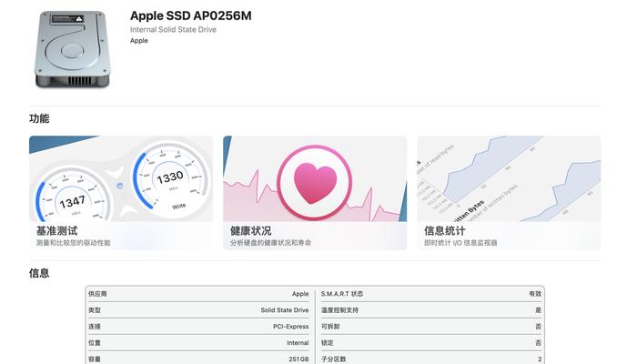Image resolution: width=627 pixels, height=364 pixels.
Task: Click the 1330 Write speed gauge
Action: tap(171, 179)
